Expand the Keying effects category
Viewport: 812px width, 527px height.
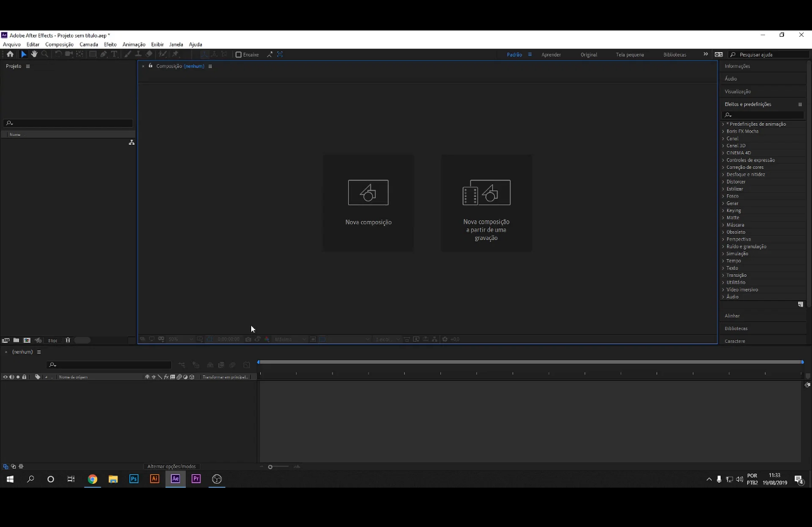(x=723, y=210)
